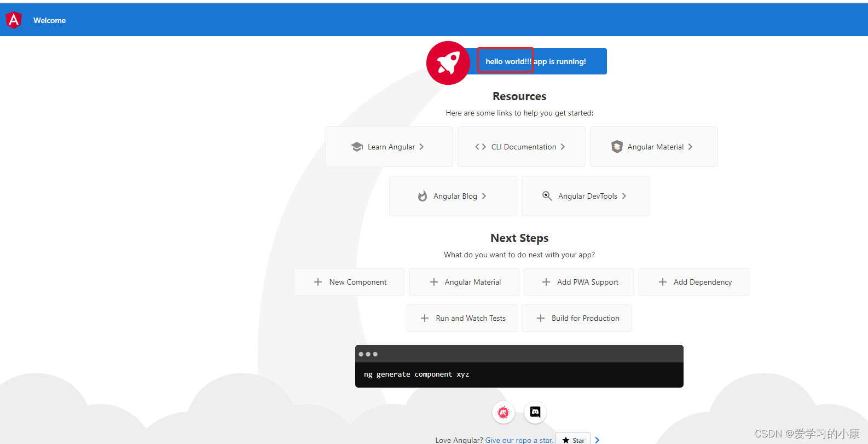Click the chevron on Learn Angular card
The height and width of the screenshot is (444, 868).
[x=421, y=147]
